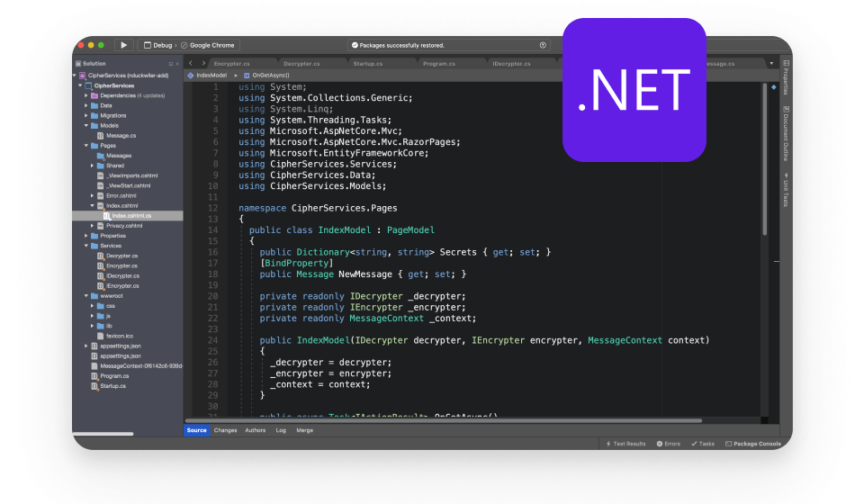The height and width of the screenshot is (504, 864).
Task: Collapse the Services folder
Action: click(86, 246)
